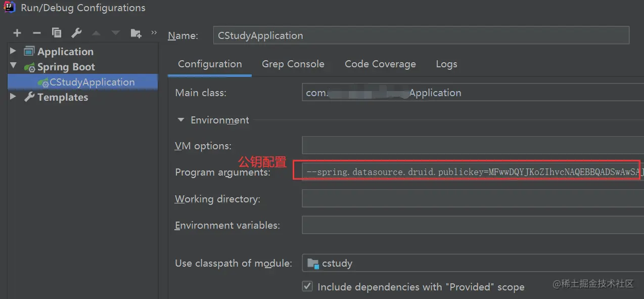Screen dimensions: 644x299
Task: Open Use classpath of module dropdown
Action: point(473,263)
